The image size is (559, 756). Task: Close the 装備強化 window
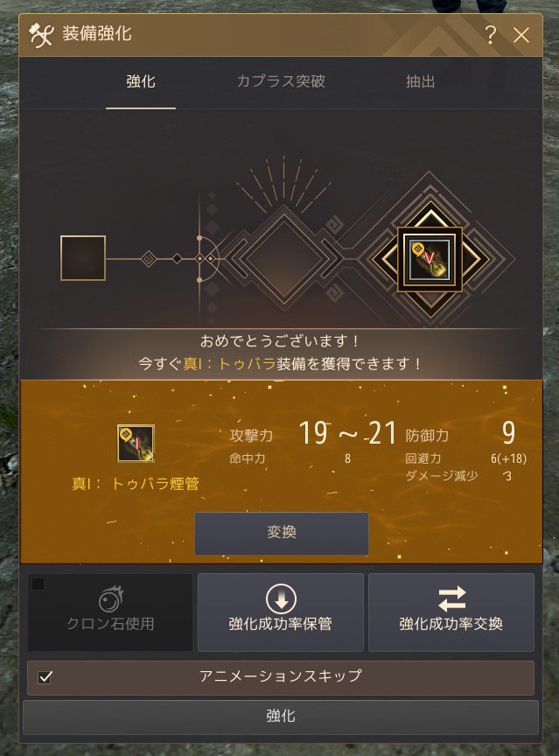click(x=521, y=35)
